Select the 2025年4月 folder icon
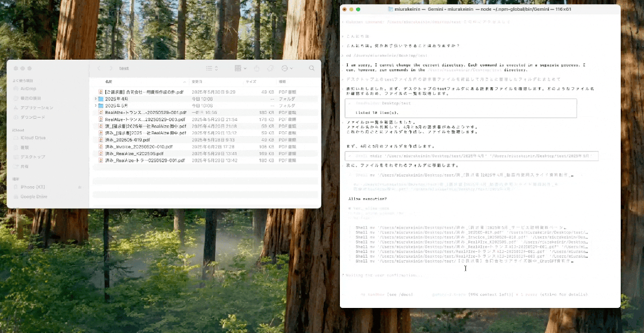 point(100,99)
